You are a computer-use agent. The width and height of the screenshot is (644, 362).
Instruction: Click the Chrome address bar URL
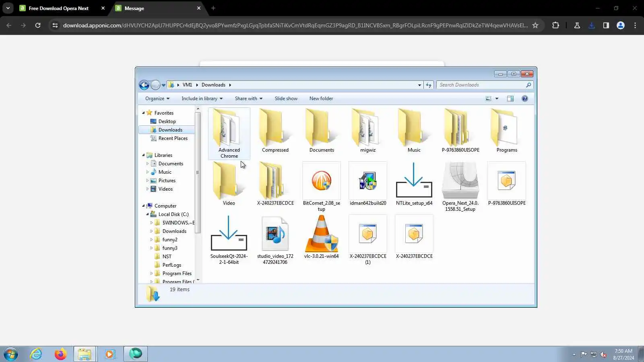pyautogui.click(x=295, y=25)
